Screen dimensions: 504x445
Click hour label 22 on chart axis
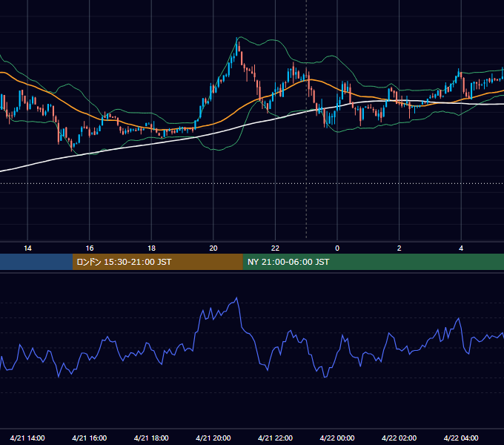[275, 248]
